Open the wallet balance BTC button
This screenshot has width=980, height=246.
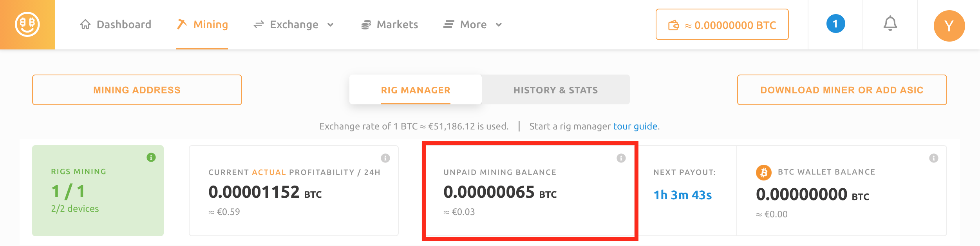coord(722,25)
